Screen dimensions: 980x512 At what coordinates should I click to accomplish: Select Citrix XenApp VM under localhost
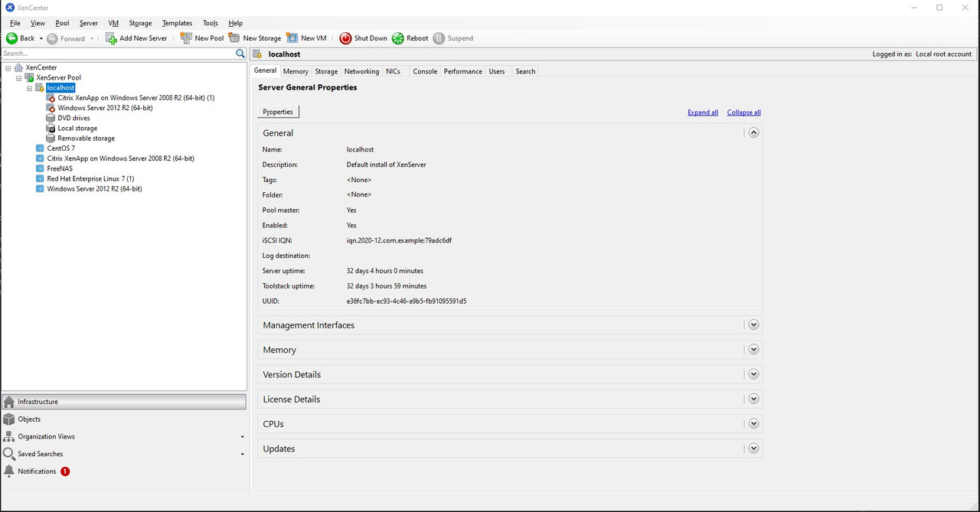pyautogui.click(x=136, y=98)
